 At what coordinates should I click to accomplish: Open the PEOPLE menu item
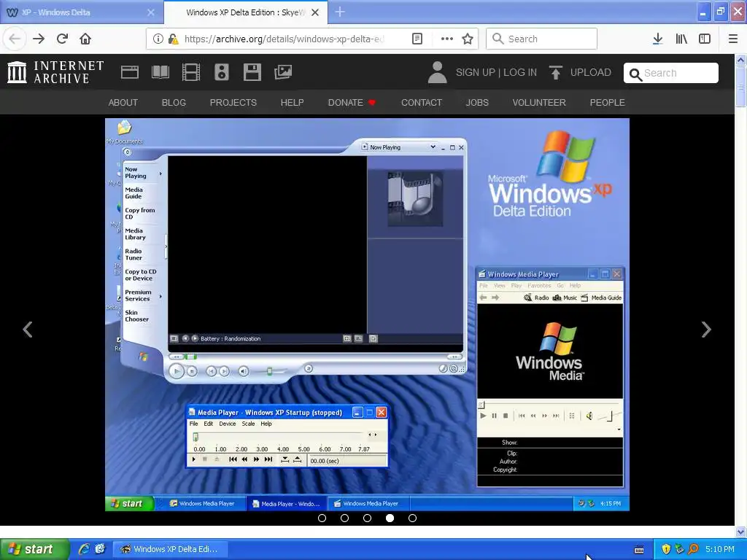608,102
